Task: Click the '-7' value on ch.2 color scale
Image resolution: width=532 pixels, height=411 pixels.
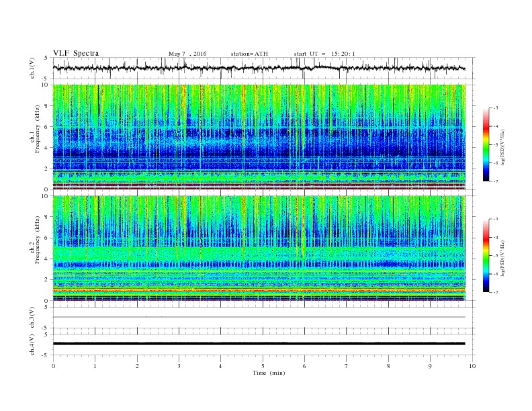Action: click(495, 292)
